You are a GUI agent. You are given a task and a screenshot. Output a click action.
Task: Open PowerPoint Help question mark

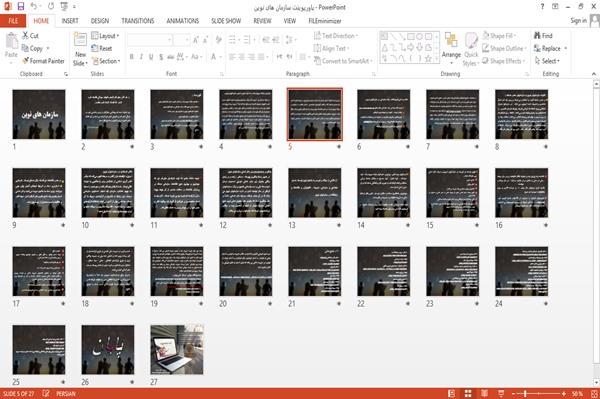pyautogui.click(x=542, y=7)
